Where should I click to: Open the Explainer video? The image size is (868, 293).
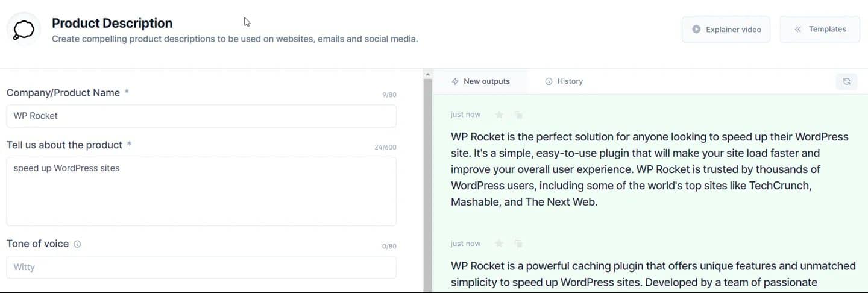click(726, 29)
